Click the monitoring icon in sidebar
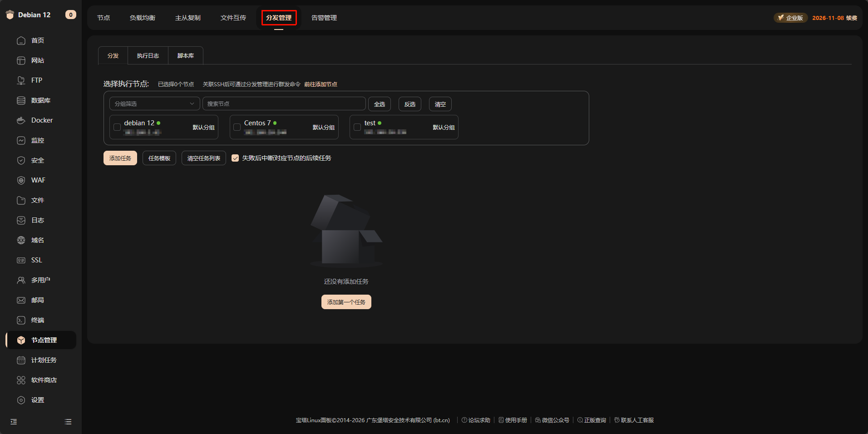Viewport: 868px width, 434px height. [21, 140]
